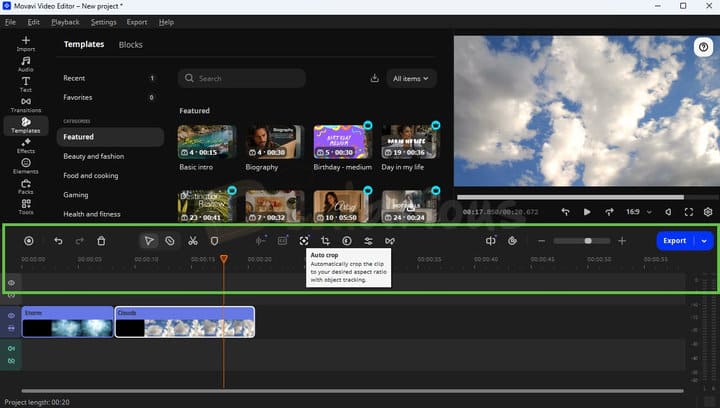Open the Elements panel
This screenshot has width=720, height=408.
point(26,166)
